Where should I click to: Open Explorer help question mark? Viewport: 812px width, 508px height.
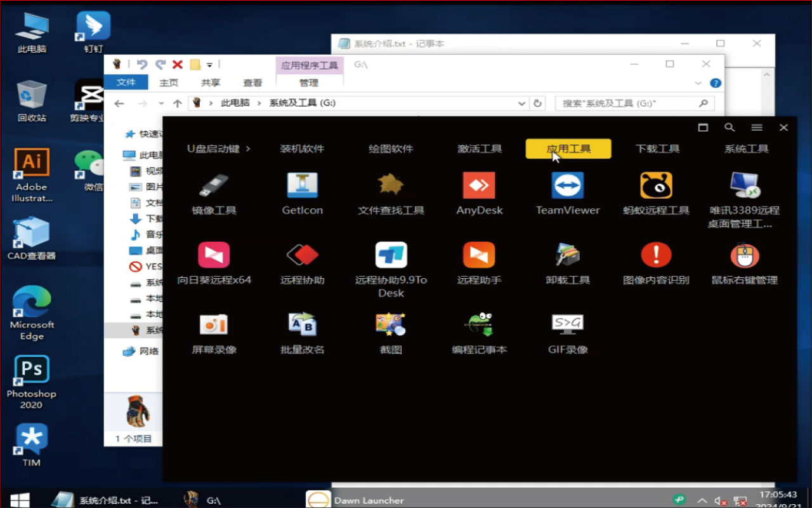coord(716,83)
